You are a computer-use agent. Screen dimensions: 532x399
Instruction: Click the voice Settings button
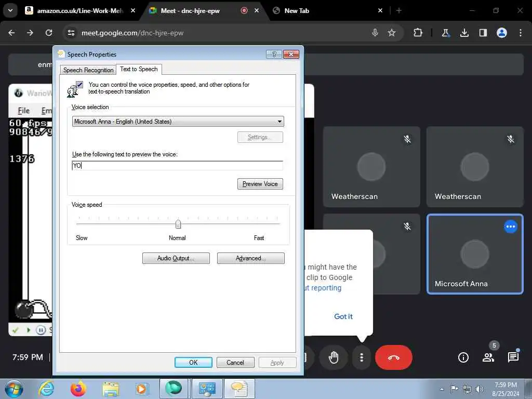tap(260, 137)
